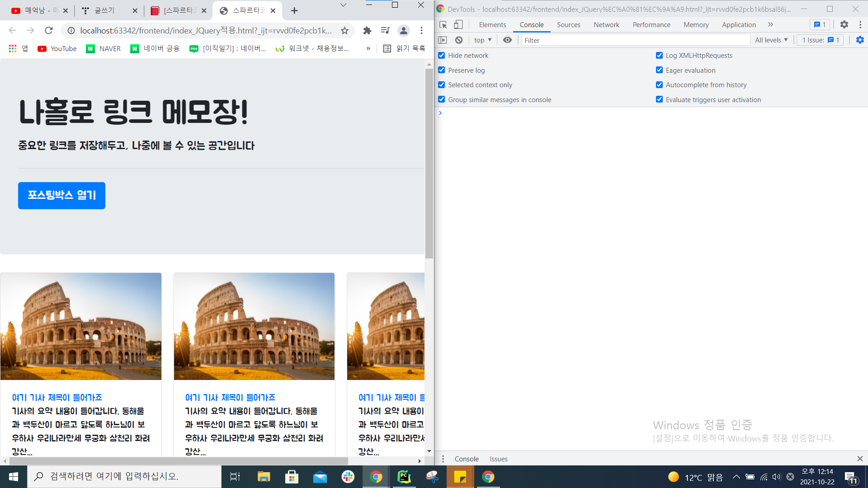
Task: Uncheck Hide network checkbox
Action: click(x=442, y=56)
